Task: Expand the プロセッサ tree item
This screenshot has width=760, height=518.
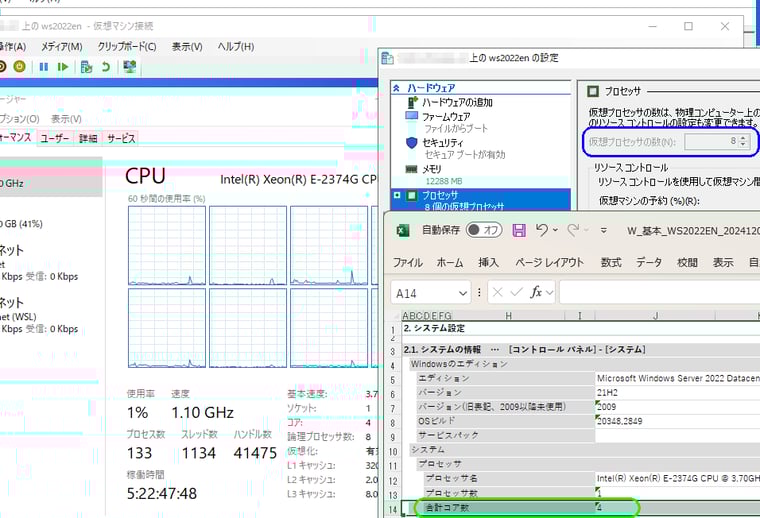Action: [397, 195]
